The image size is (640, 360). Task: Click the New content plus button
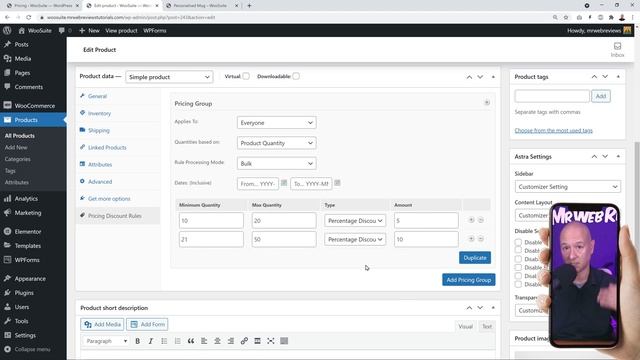tap(89, 31)
